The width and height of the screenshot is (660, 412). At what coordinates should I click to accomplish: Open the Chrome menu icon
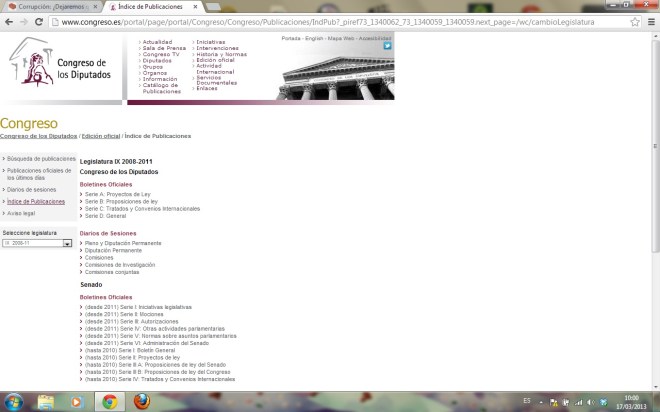pyautogui.click(x=650, y=21)
